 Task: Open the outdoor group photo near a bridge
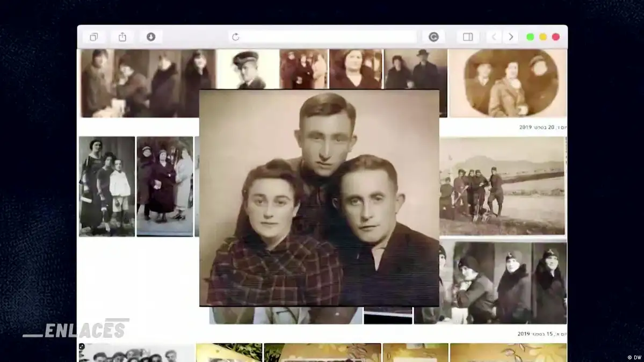pos(503,186)
